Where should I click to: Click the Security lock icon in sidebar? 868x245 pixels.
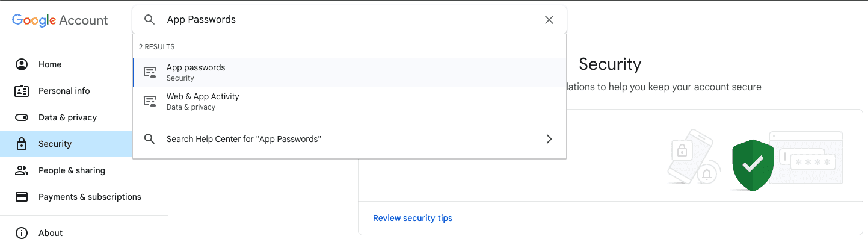[x=22, y=144]
